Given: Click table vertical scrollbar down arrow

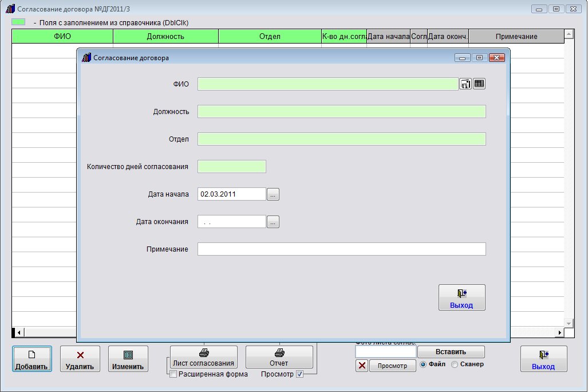Looking at the screenshot, I should pos(569,323).
